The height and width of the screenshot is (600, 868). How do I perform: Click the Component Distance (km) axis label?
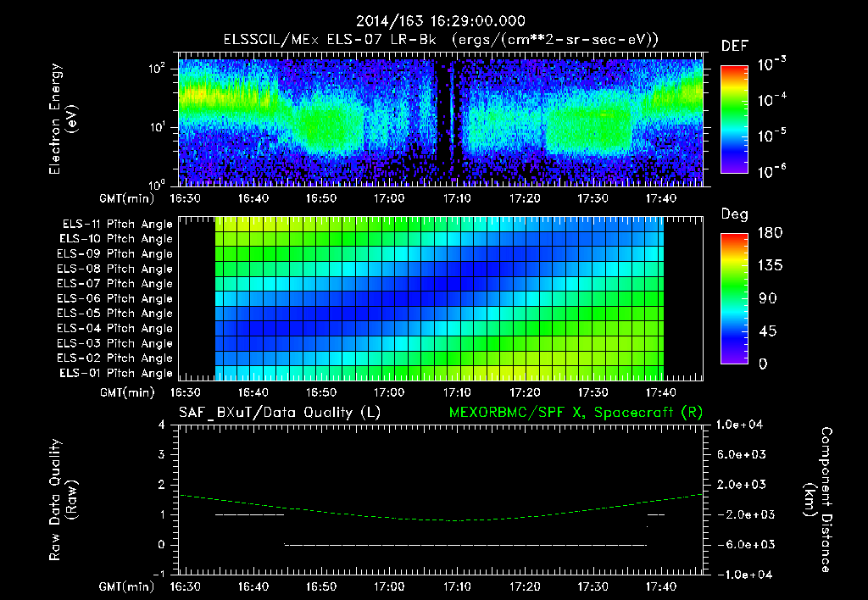click(818, 499)
